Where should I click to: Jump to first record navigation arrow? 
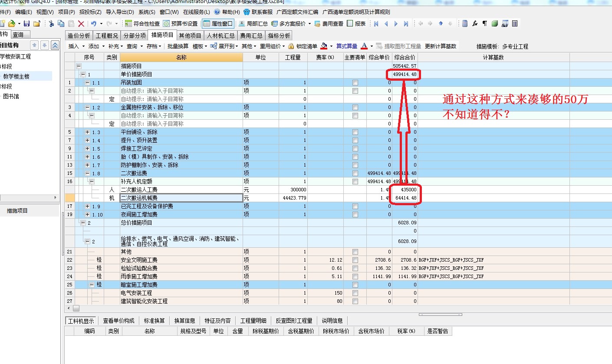[x=376, y=23]
